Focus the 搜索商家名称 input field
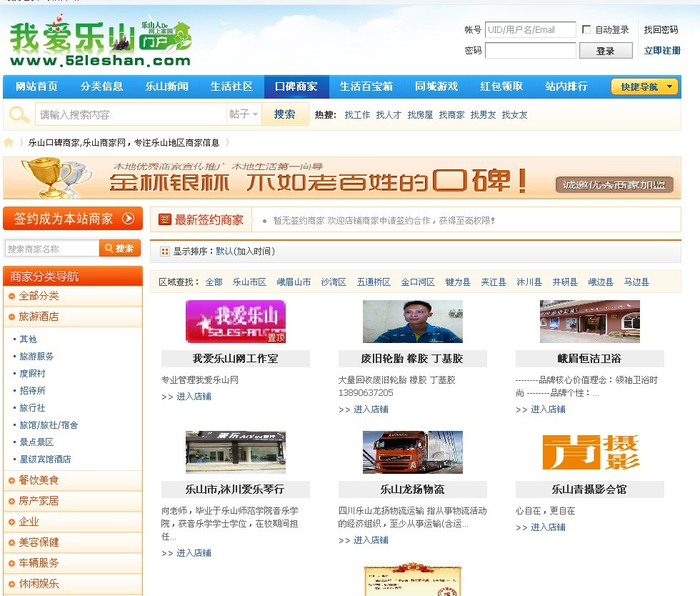 tap(52, 249)
